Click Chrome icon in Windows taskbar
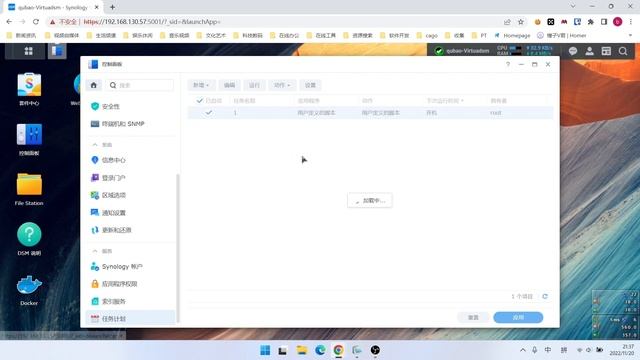640x360 pixels. [x=338, y=350]
